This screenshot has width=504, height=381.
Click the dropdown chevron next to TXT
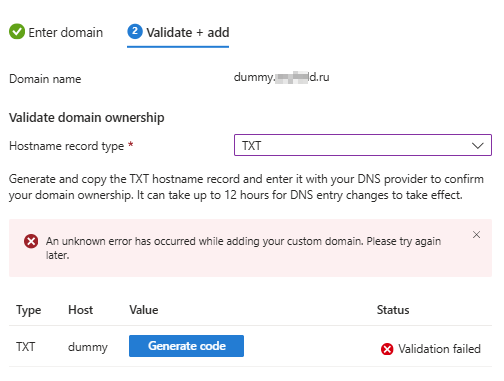[x=477, y=146]
